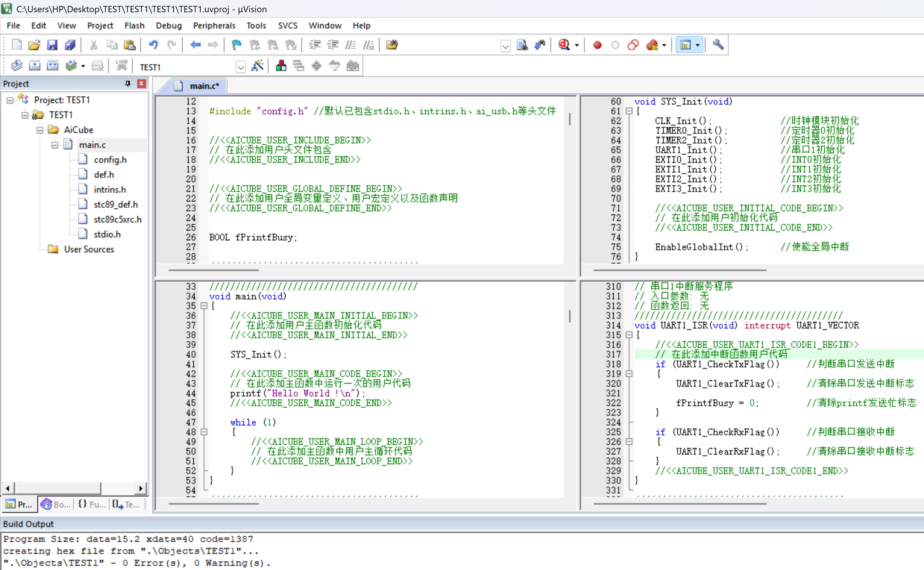Open batch build icon
Screen dimensions: 924x570
pos(71,66)
